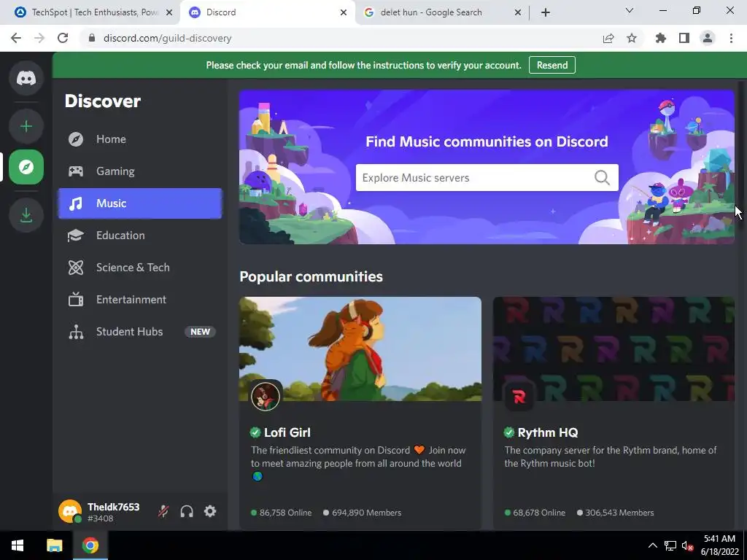Toggle the headphones deafen icon

pyautogui.click(x=187, y=511)
